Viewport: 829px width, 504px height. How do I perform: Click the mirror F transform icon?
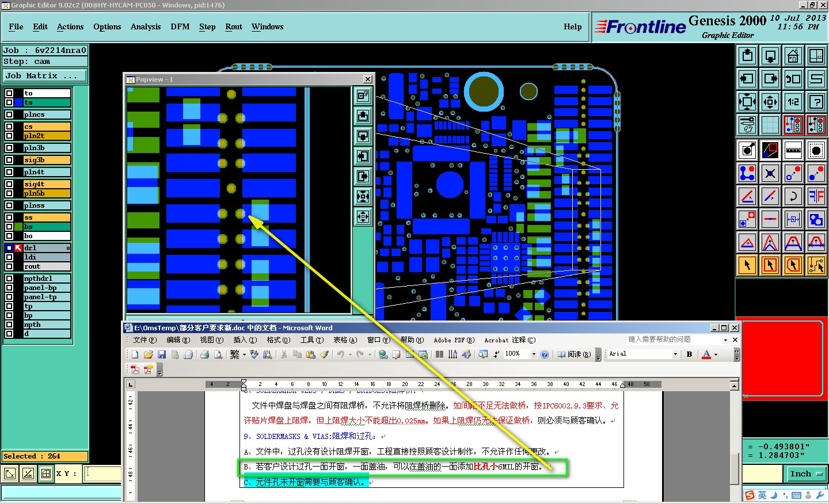pyautogui.click(x=816, y=196)
